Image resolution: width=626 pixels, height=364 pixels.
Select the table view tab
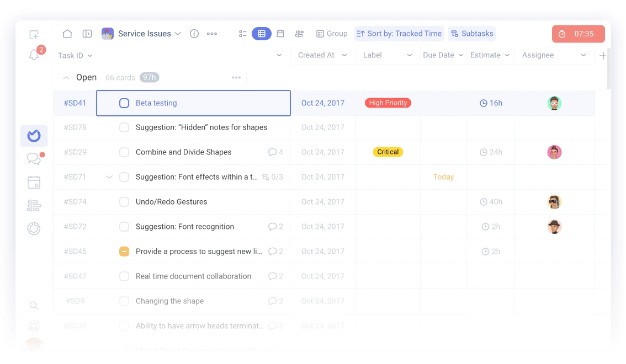point(262,34)
